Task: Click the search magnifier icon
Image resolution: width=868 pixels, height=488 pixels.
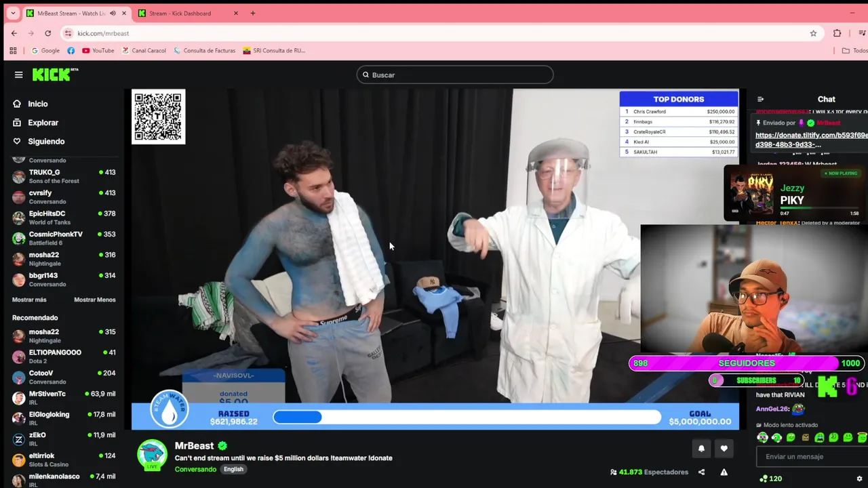Action: (x=366, y=75)
